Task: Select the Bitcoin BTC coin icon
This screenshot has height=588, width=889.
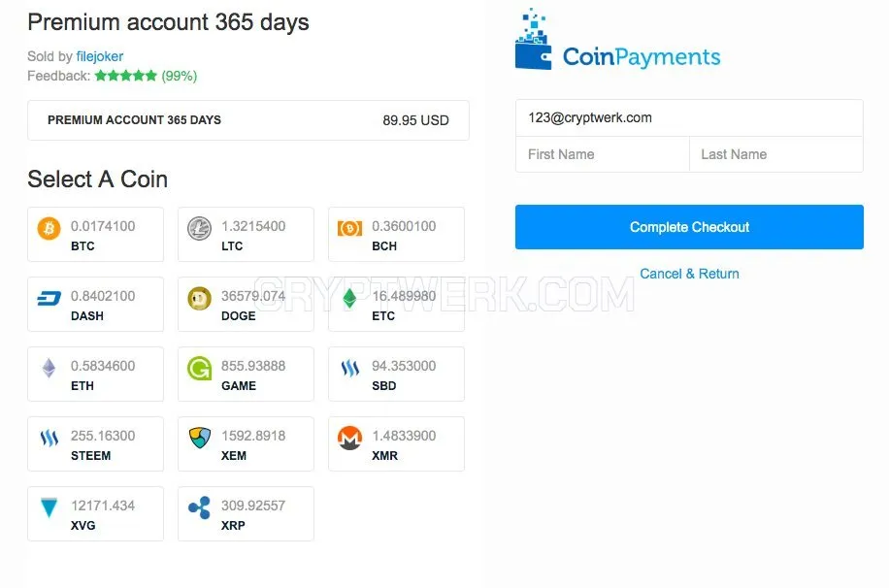Action: (x=49, y=228)
